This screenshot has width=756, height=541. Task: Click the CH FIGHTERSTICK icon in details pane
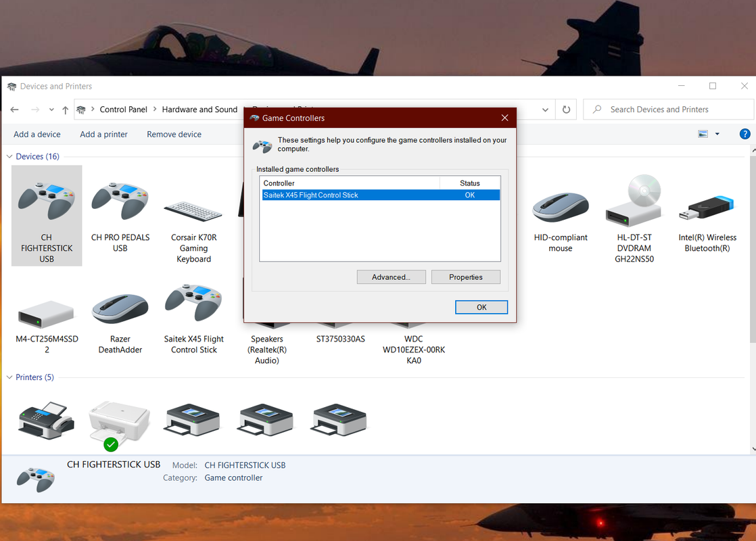(x=36, y=479)
